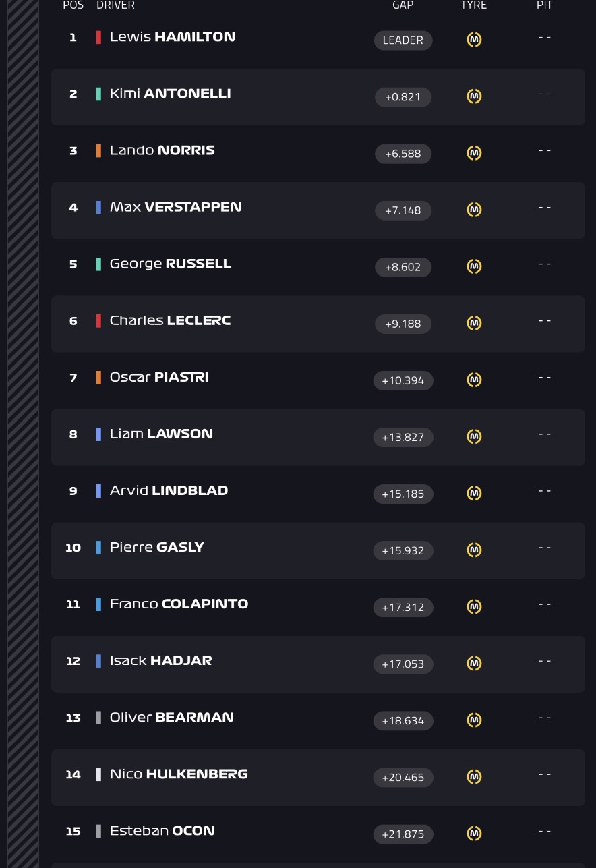Click the red team color bar beside Hamilton
Image resolution: width=596 pixels, height=868 pixels.
click(98, 37)
